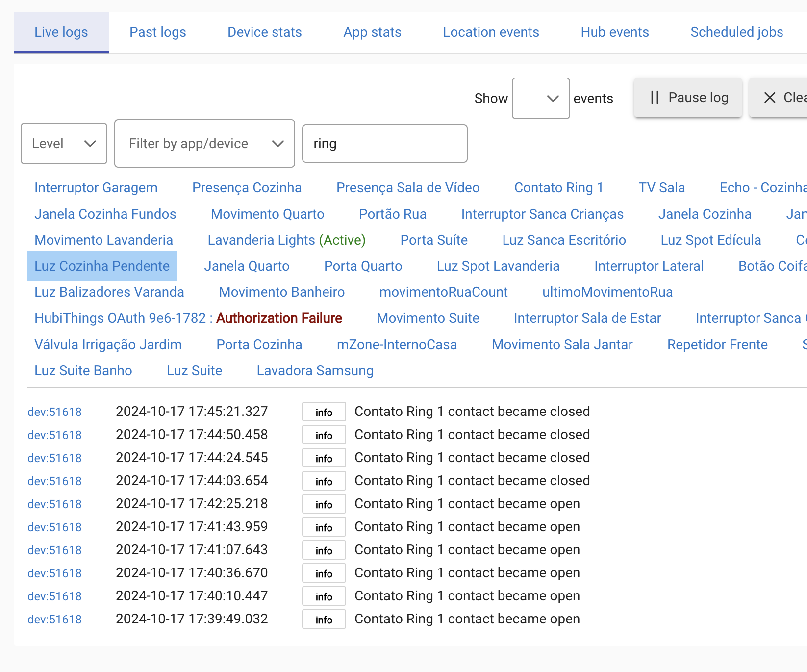Filter logs by Janela Cozinha Fundos
Viewport: 807px width, 672px height.
click(105, 214)
